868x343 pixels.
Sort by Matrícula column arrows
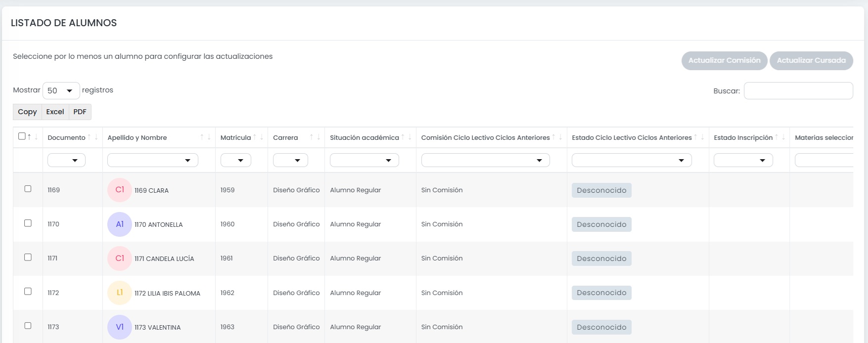pyautogui.click(x=258, y=137)
